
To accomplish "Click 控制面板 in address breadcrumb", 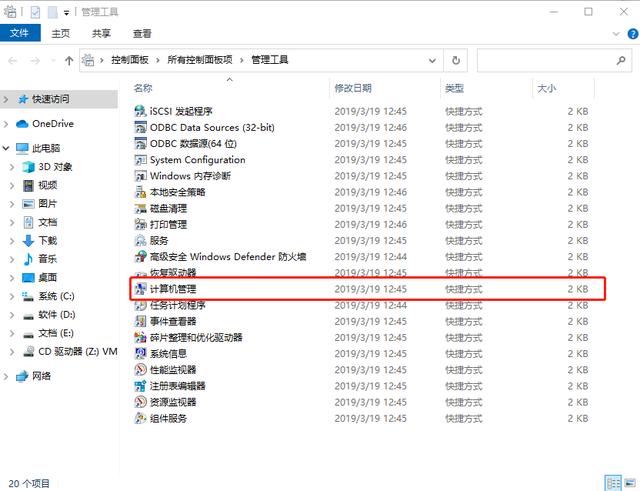I will point(130,60).
